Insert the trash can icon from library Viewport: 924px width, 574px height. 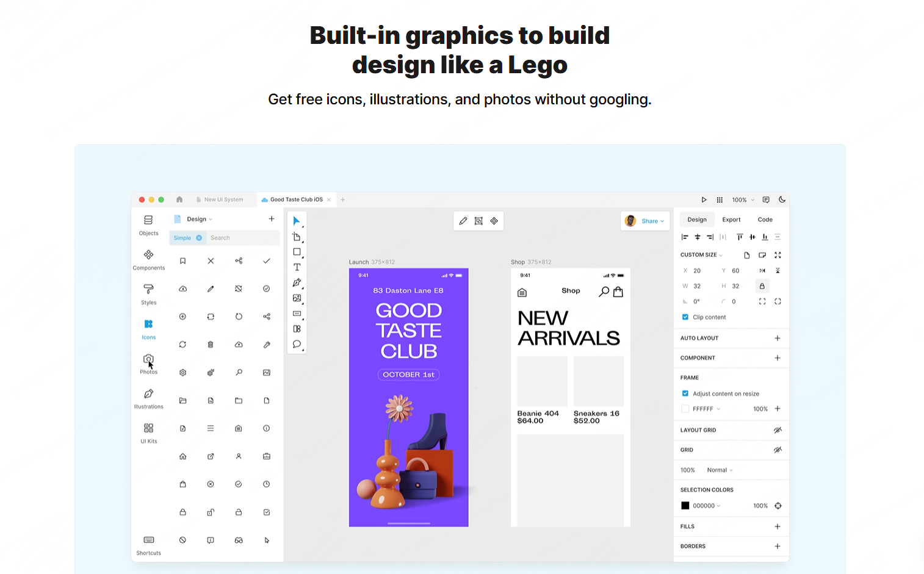point(211,345)
